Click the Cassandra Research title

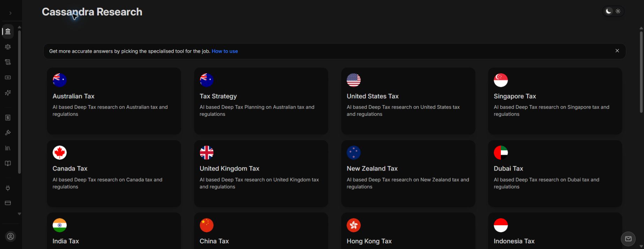coord(92,12)
